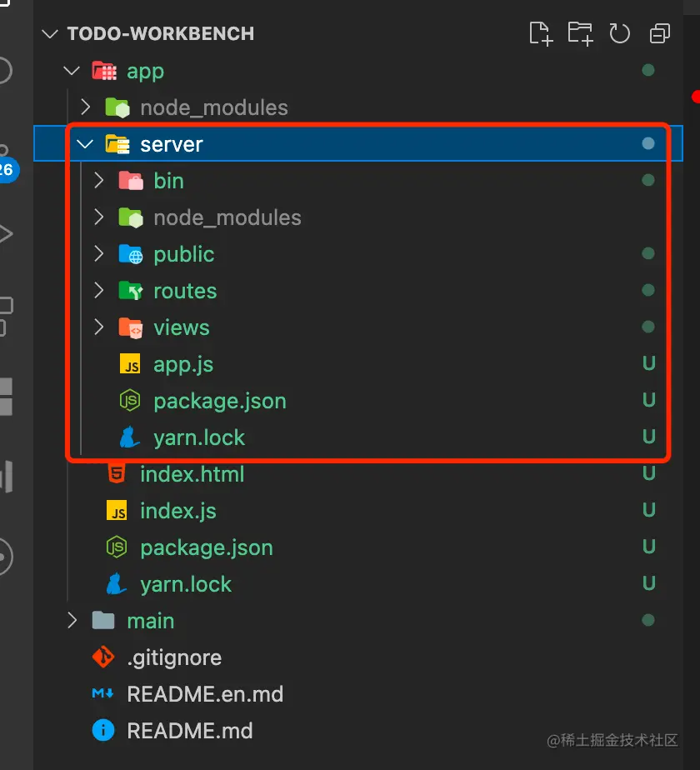Click the New File icon
The width and height of the screenshot is (700, 770).
click(x=541, y=33)
